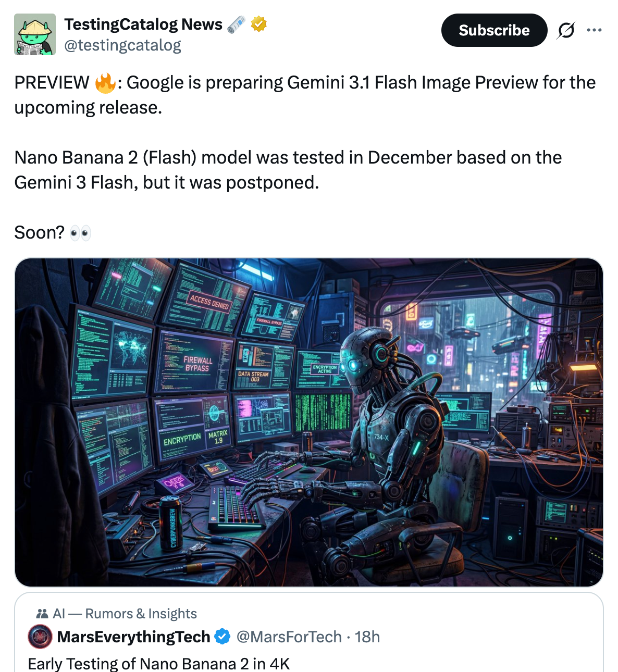This screenshot has width=618, height=672.
Task: Click the blue verified badge beside MarsEverythingTech
Action: [223, 637]
